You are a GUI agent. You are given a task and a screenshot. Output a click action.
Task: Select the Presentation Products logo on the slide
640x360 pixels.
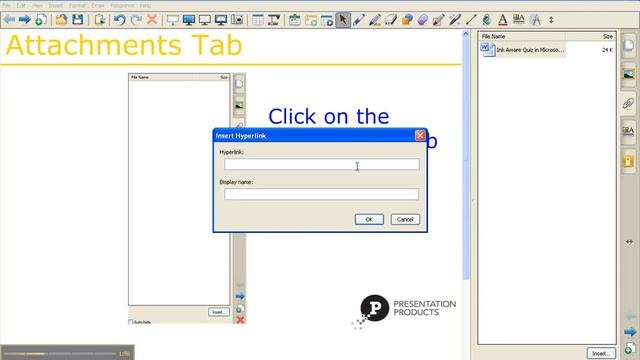pos(404,311)
